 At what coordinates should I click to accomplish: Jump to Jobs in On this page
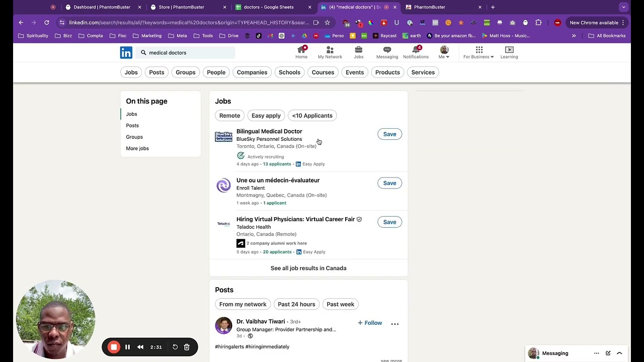tap(131, 114)
